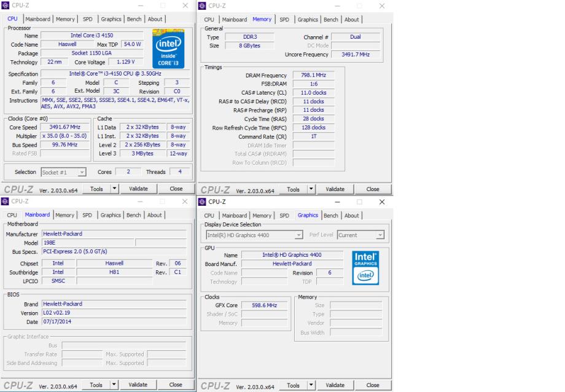This screenshot has width=565, height=392.
Task: Click Tools button in the Processor window
Action: click(96, 189)
